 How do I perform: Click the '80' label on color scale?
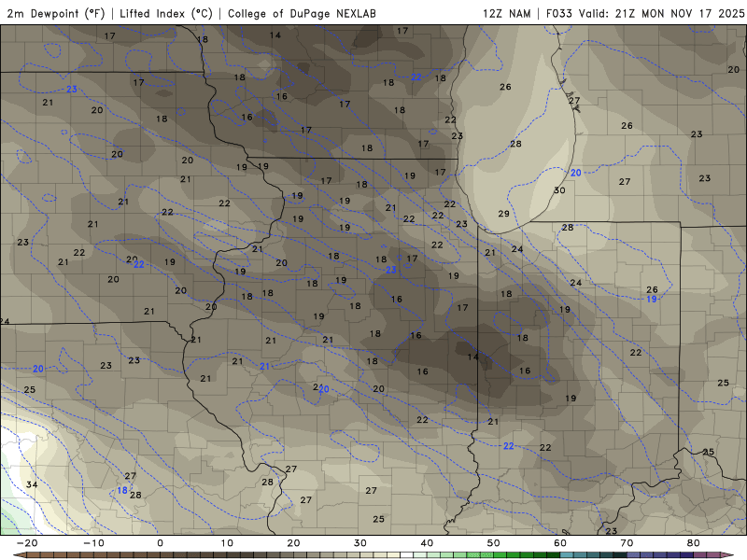(694, 543)
